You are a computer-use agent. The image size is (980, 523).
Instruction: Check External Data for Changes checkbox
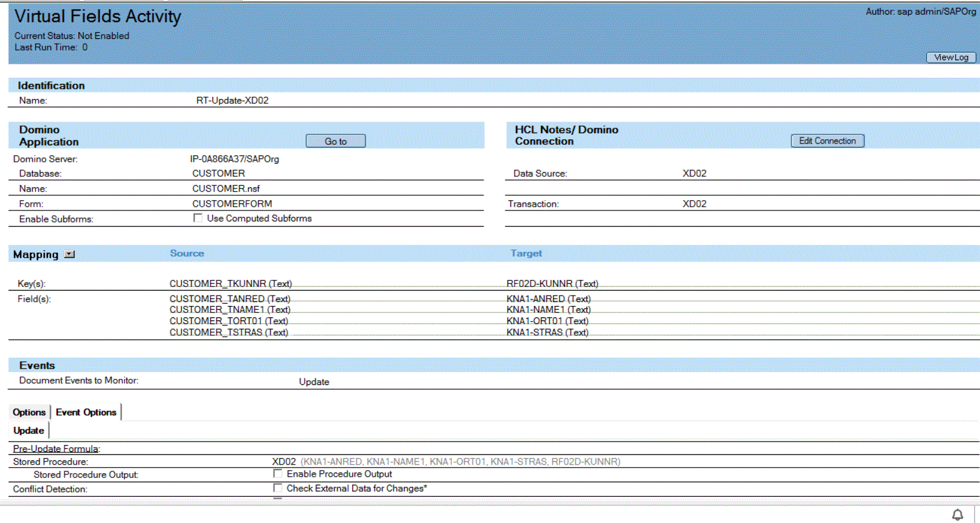pos(277,488)
